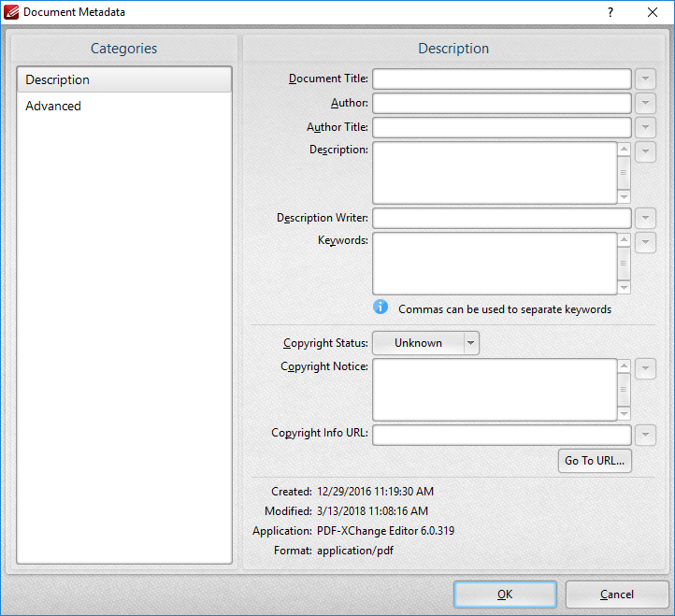
Task: Open the Keywords dropdown arrow
Action: [x=645, y=243]
